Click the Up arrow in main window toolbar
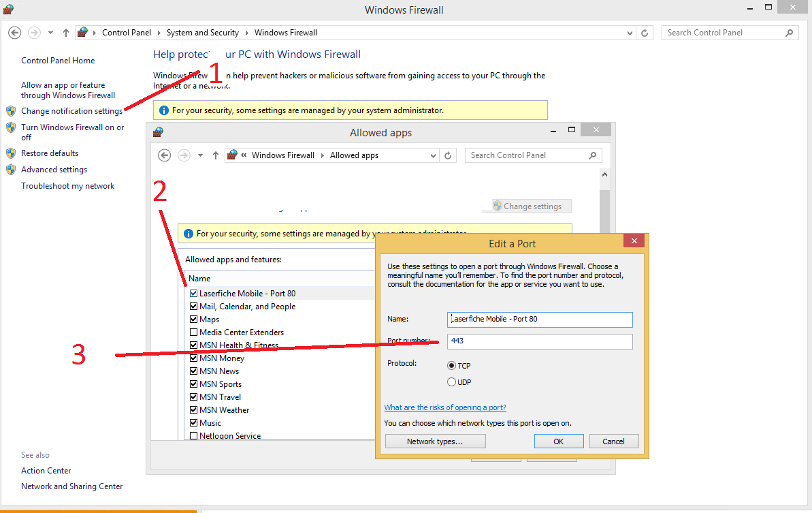This screenshot has height=513, width=812. [x=66, y=33]
